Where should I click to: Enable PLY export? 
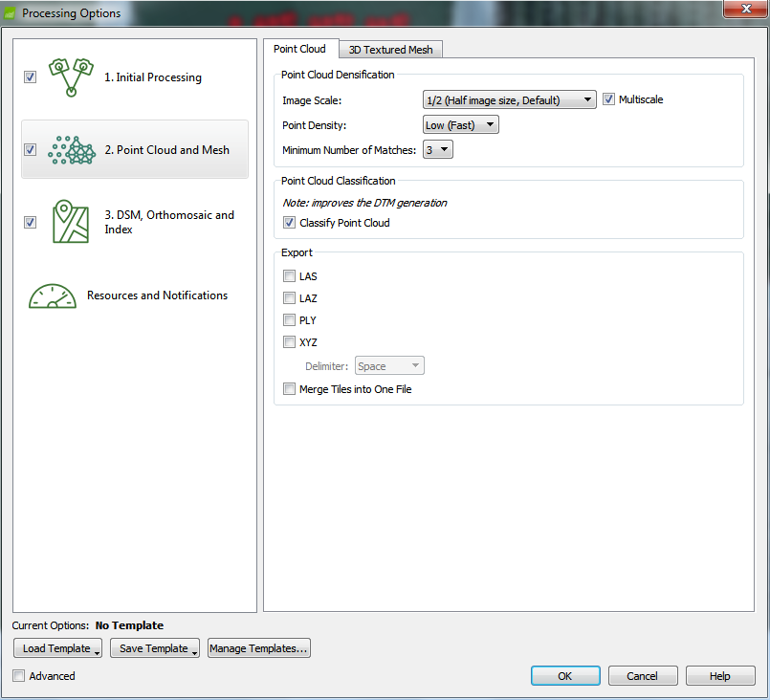(289, 320)
